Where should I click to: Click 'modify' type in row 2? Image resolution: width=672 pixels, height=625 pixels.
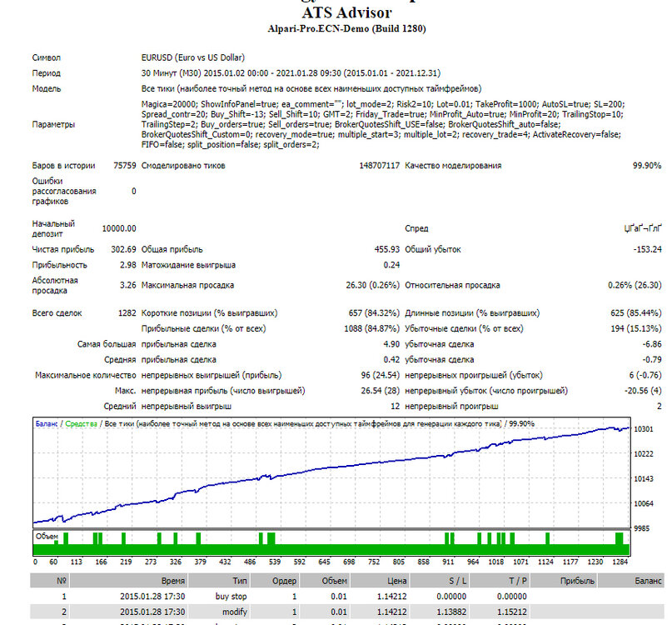(235, 612)
